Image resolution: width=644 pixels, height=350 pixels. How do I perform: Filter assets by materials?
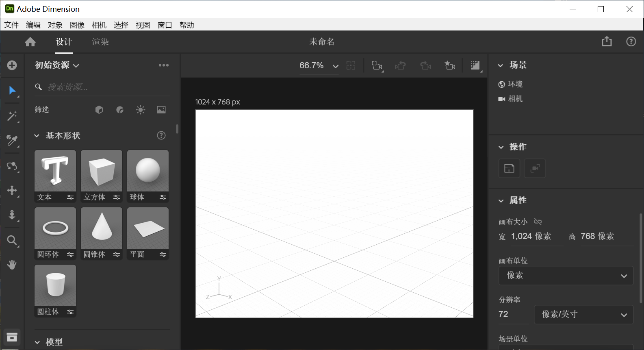pyautogui.click(x=120, y=110)
